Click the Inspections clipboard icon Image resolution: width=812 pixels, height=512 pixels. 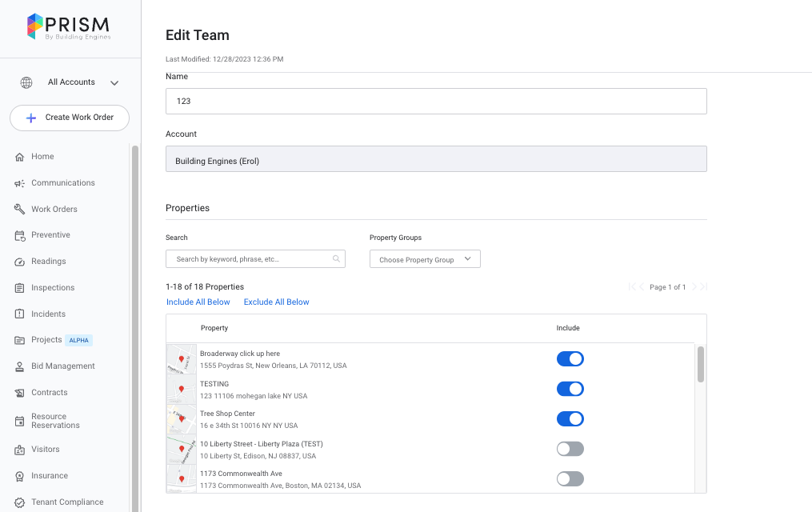click(20, 288)
